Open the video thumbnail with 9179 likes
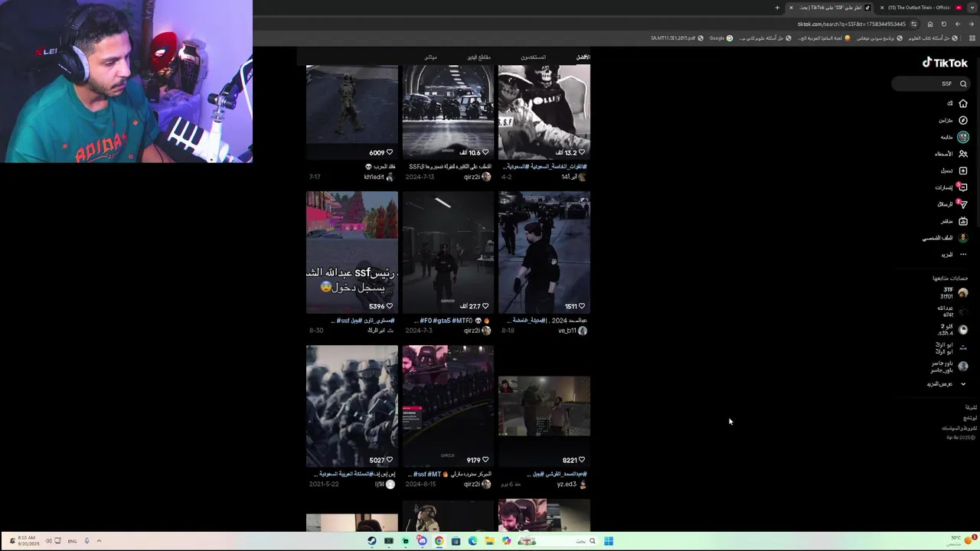This screenshot has width=980, height=551. (x=448, y=406)
